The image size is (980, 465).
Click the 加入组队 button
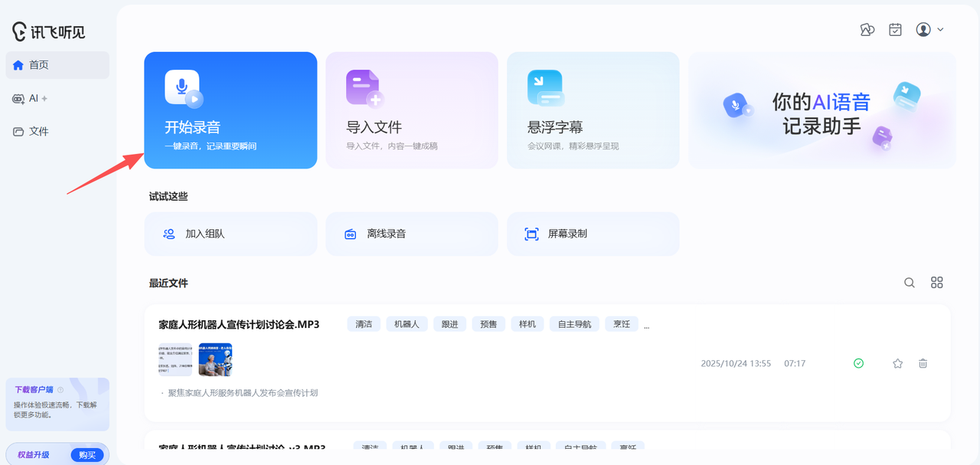pyautogui.click(x=230, y=234)
